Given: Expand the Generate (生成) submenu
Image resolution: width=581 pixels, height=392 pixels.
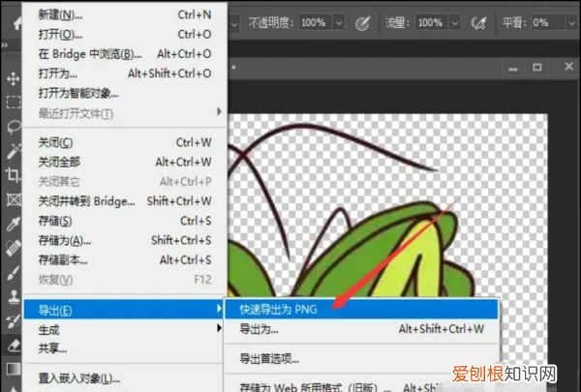Looking at the screenshot, I should click(125, 329).
